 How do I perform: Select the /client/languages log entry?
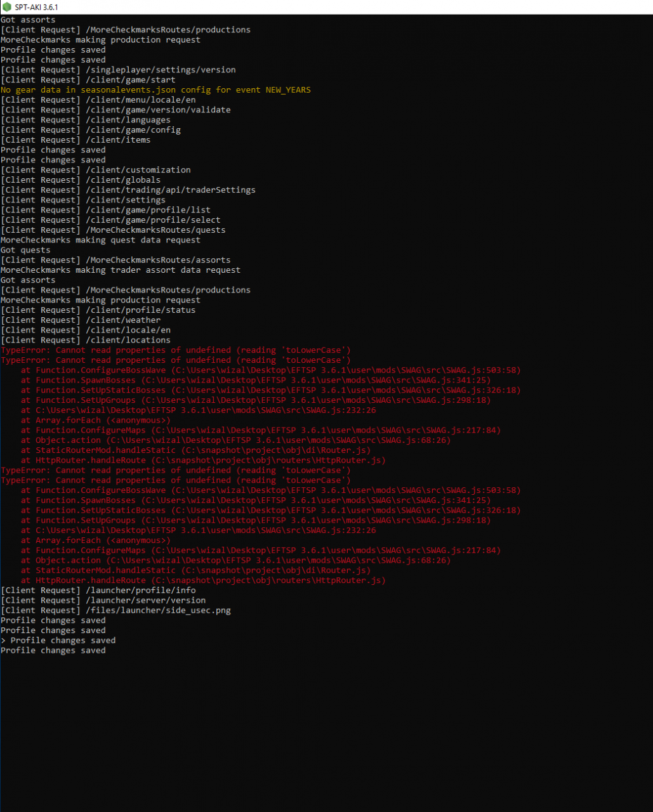point(86,120)
